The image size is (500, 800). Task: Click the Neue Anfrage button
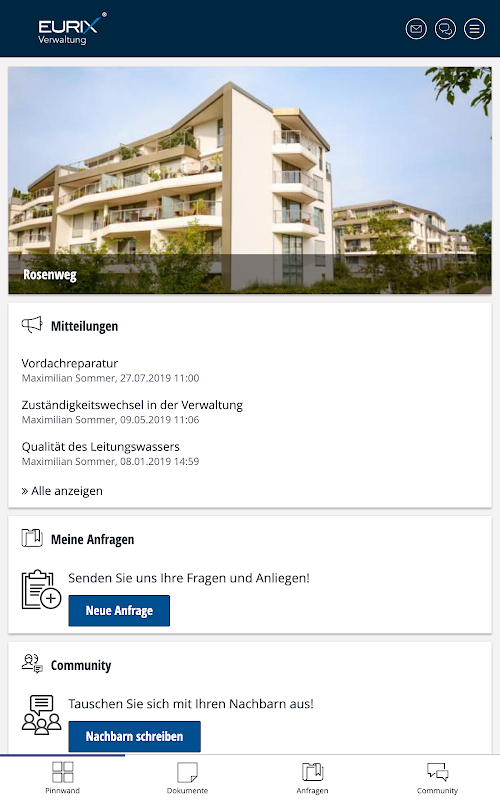coord(119,611)
